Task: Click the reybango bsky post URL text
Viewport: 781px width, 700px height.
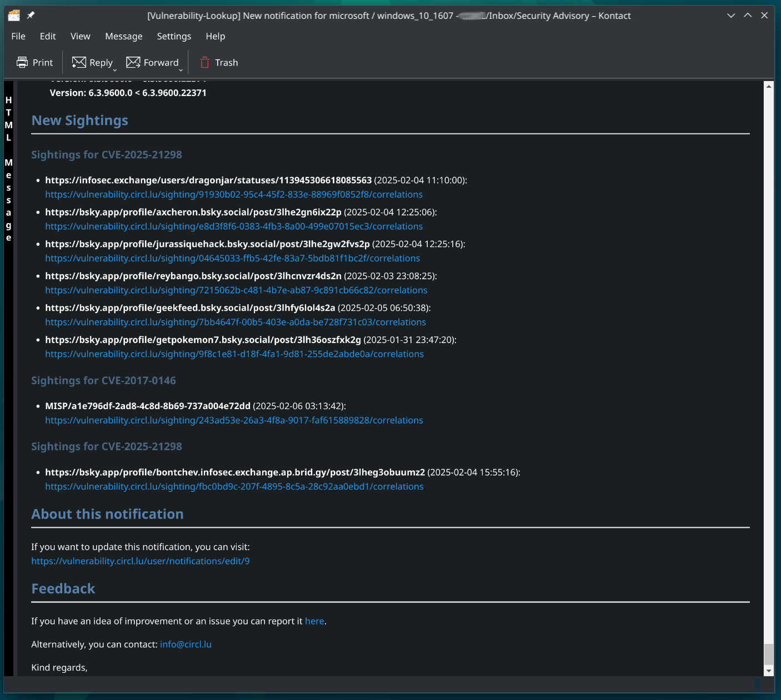Action: pos(193,276)
